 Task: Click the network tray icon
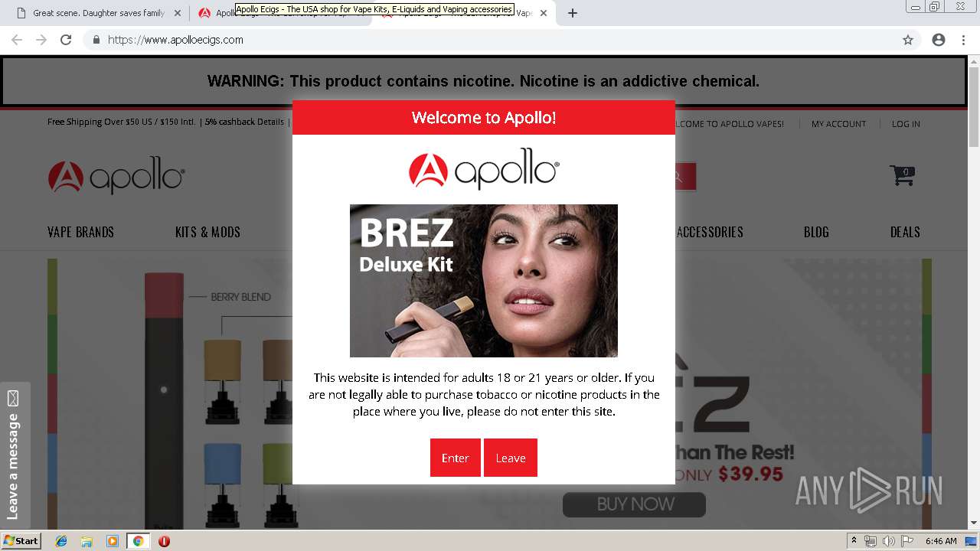[x=871, y=541]
